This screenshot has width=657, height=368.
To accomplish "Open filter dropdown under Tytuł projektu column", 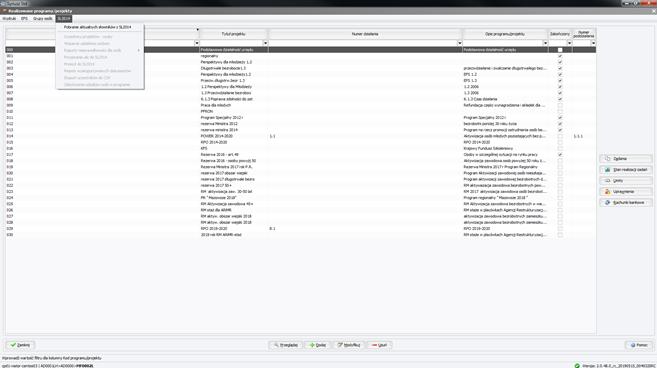I will click(265, 43).
